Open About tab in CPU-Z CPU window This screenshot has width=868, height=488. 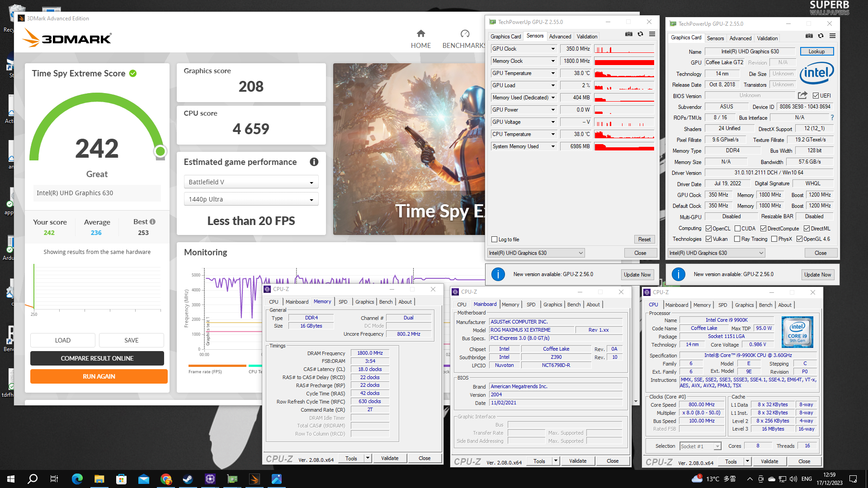pyautogui.click(x=785, y=305)
